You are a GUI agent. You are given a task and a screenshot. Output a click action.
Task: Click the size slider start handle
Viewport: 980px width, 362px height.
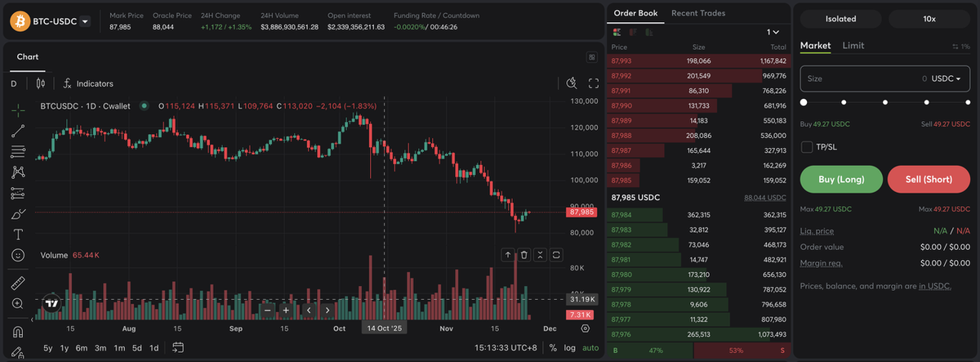click(x=804, y=102)
